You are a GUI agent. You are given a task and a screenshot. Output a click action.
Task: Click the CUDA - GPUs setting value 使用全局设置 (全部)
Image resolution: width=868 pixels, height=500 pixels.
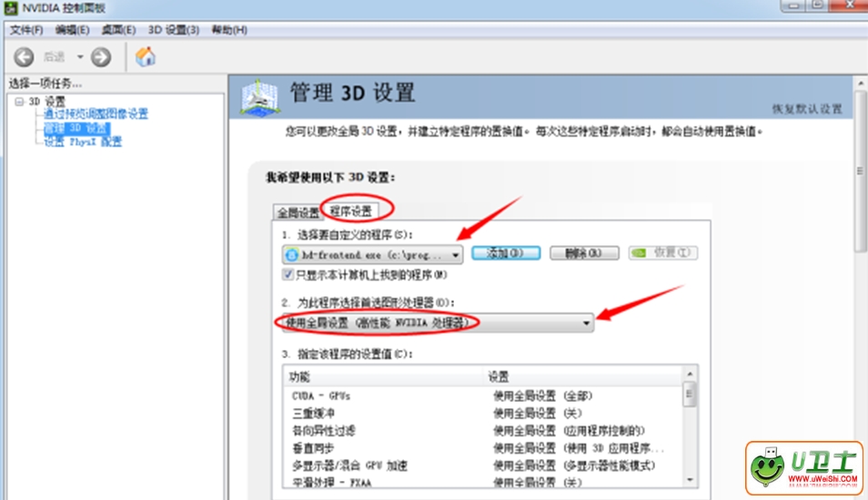(542, 396)
